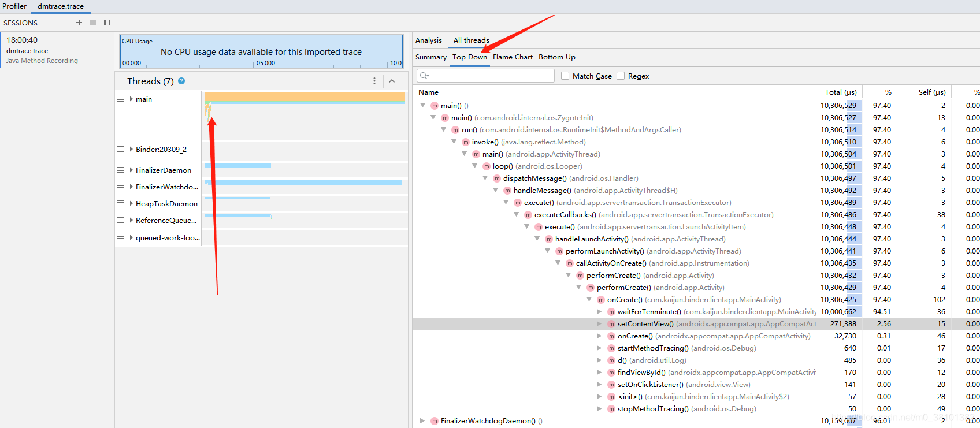Expand the setContentView() node
This screenshot has height=428, width=980.
tap(599, 323)
